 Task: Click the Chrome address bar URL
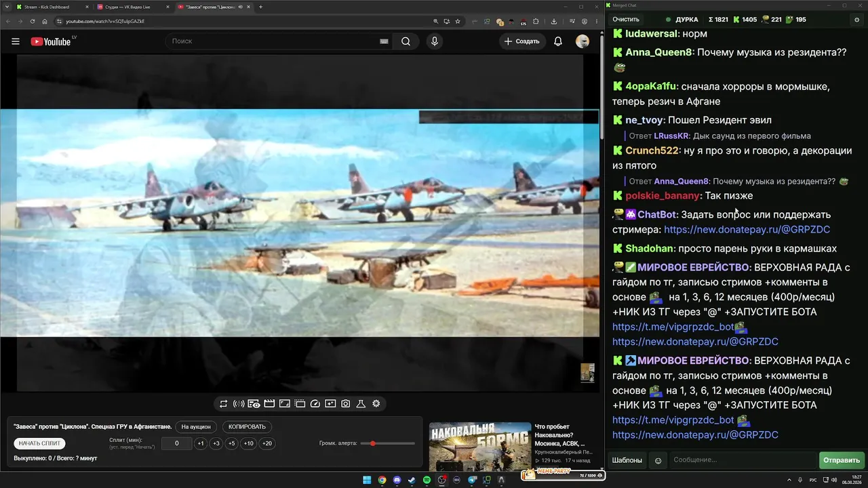(105, 21)
